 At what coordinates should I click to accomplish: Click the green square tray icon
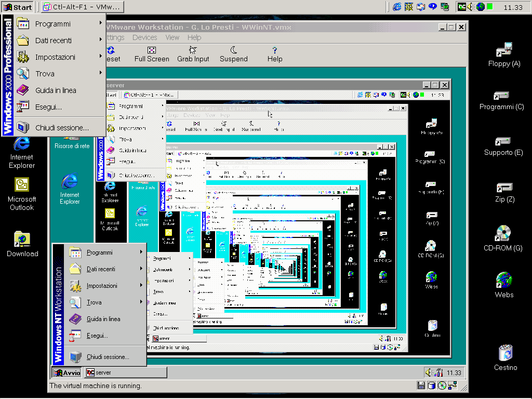click(x=489, y=6)
